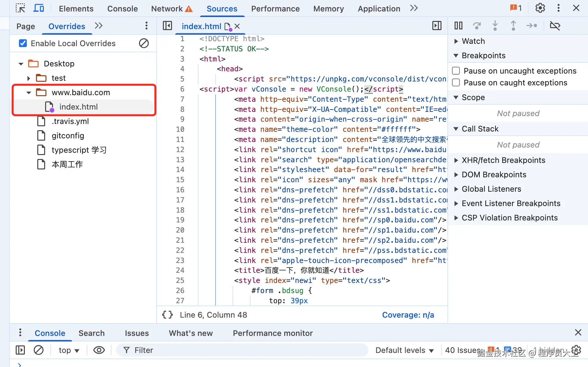588x367 pixels.
Task: Click the pretty print braces icon
Action: tap(167, 315)
